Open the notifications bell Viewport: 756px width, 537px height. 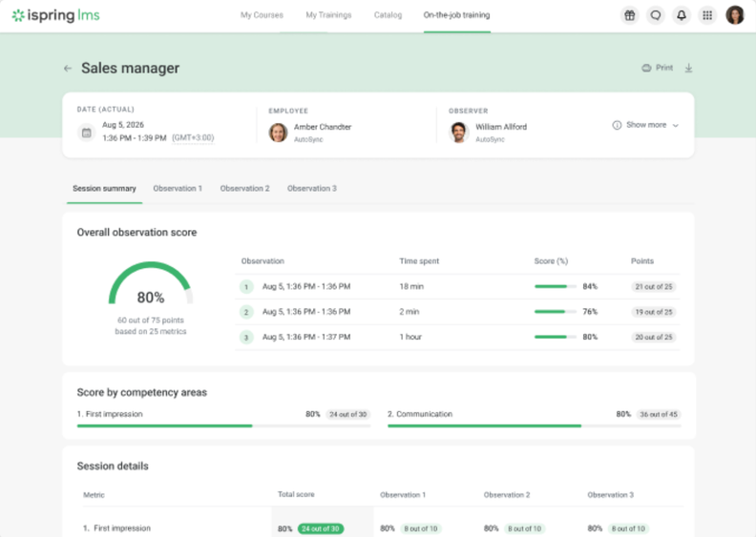pos(682,15)
